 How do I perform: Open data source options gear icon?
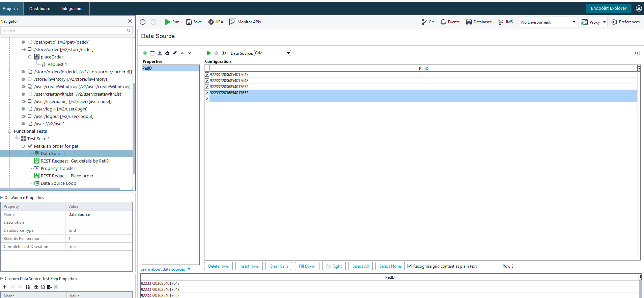[224, 53]
